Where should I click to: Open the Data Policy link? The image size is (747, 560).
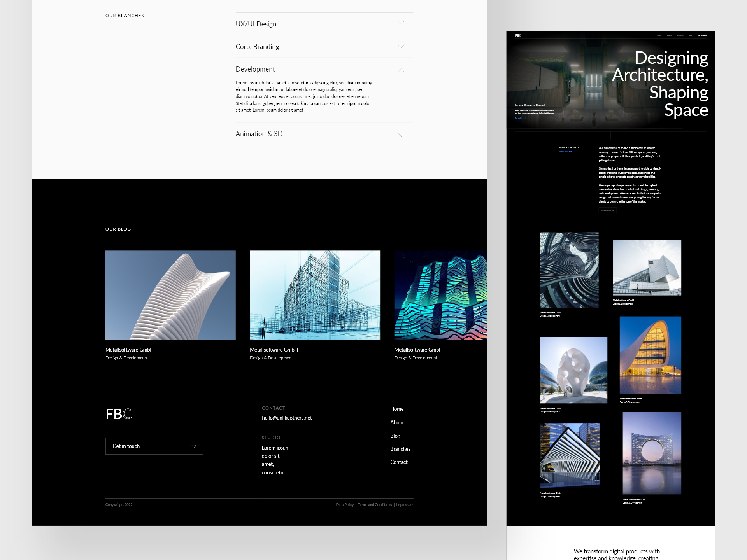click(x=345, y=505)
